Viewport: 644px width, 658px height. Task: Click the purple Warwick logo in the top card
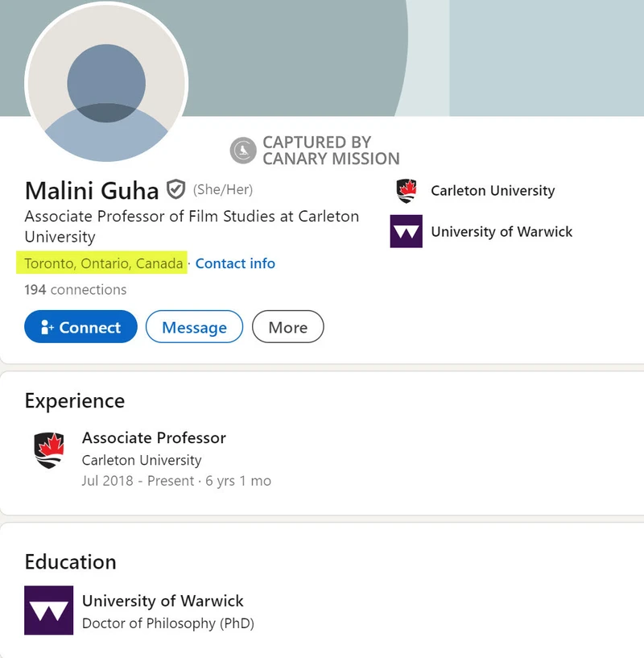(406, 231)
